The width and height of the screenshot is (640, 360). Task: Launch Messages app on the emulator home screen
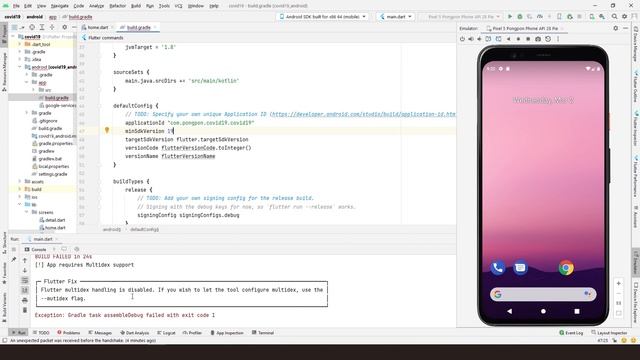tap(520, 268)
